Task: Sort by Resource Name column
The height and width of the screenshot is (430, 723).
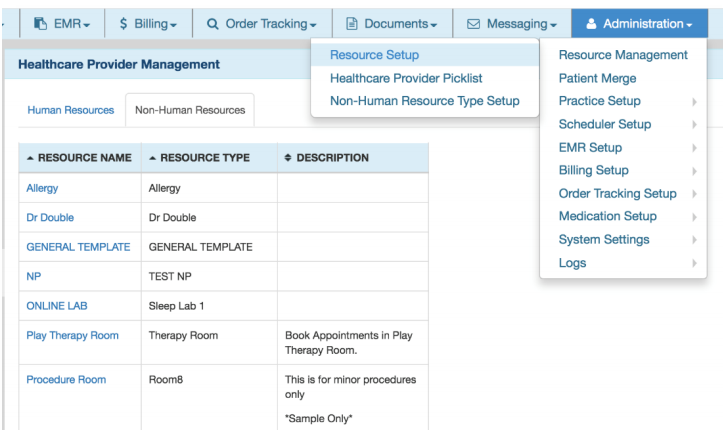Action: (x=78, y=158)
